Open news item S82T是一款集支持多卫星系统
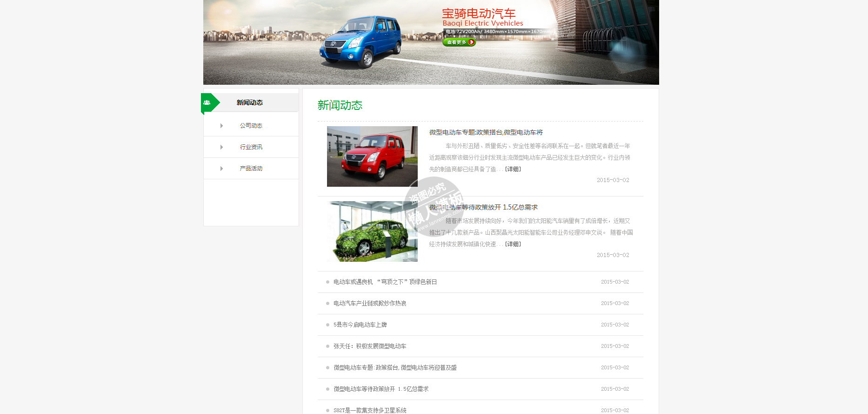 [370, 410]
